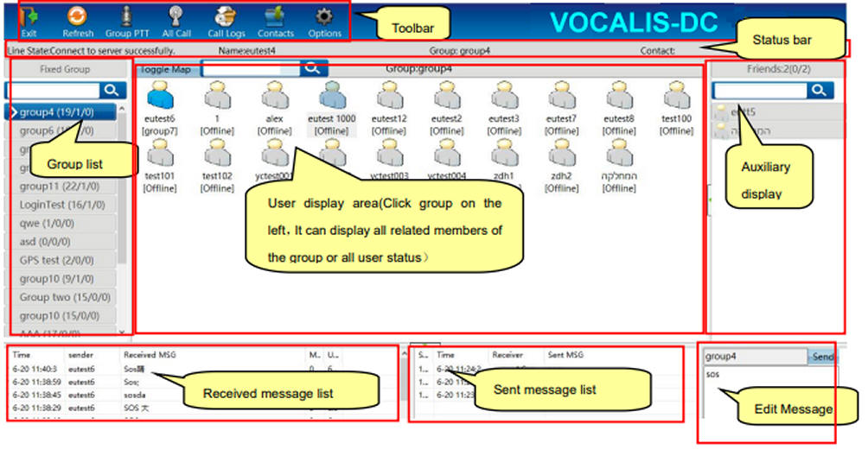Screen dimensions: 868x456
Task: Select offline user eutest2
Action: [x=447, y=108]
